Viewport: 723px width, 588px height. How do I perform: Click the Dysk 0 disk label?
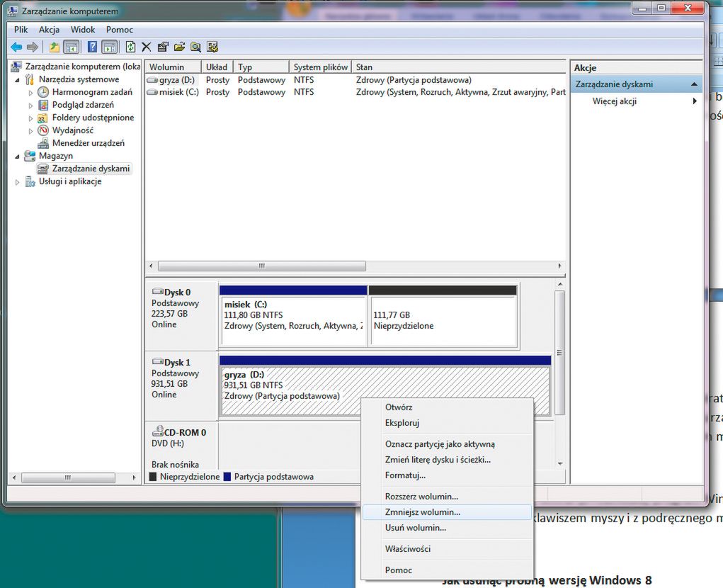178,293
